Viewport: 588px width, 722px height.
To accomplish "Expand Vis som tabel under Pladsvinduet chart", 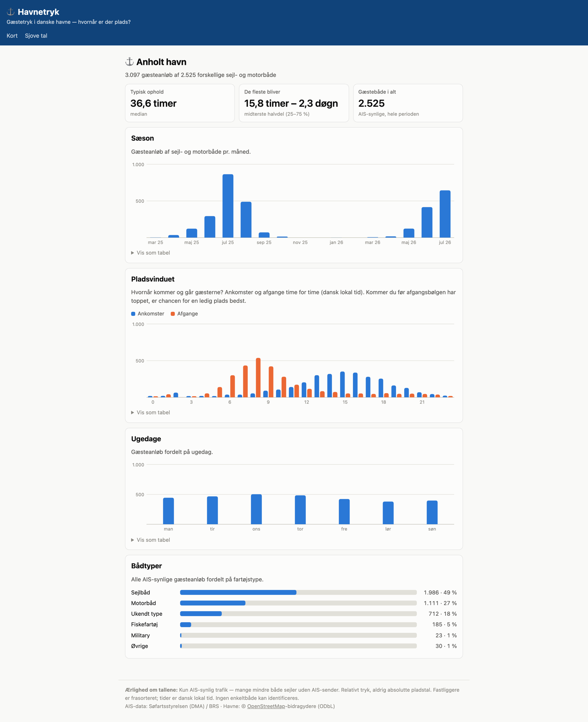I will point(150,413).
